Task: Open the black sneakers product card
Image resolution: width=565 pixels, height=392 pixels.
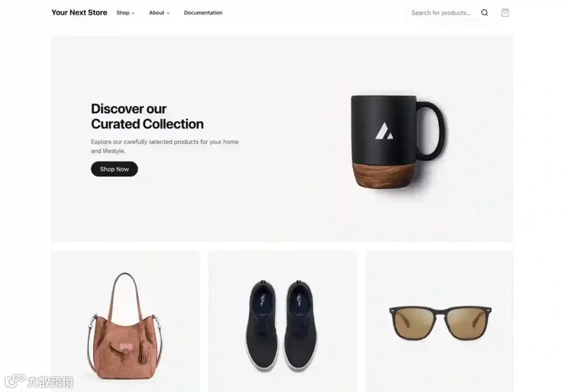Action: pos(283,321)
